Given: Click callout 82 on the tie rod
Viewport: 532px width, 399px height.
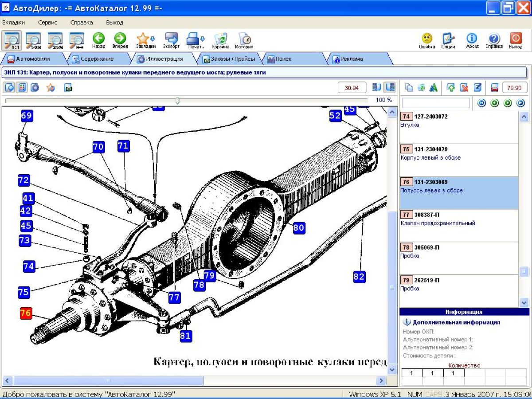Looking at the screenshot, I should (359, 277).
